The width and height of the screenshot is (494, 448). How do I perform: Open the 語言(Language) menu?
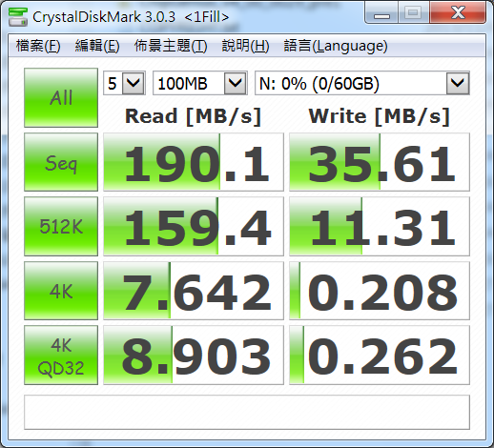pos(336,46)
